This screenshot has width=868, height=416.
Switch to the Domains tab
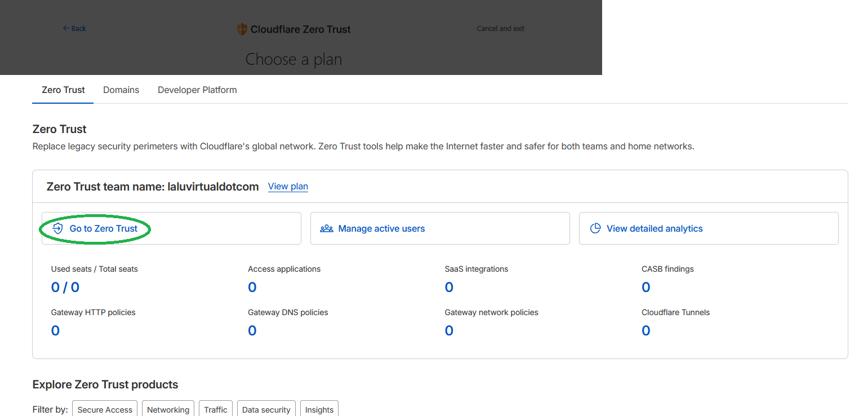[x=121, y=90]
